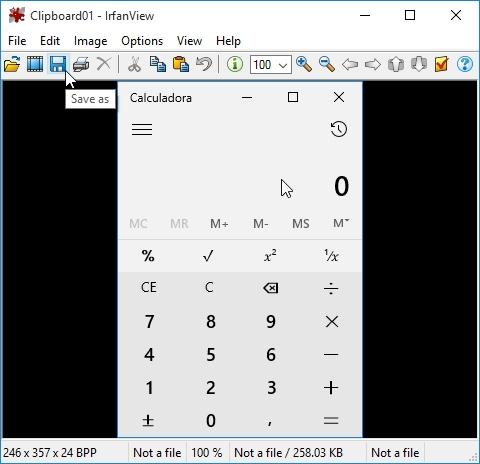Click the Zoom out magnifier icon

(x=327, y=64)
